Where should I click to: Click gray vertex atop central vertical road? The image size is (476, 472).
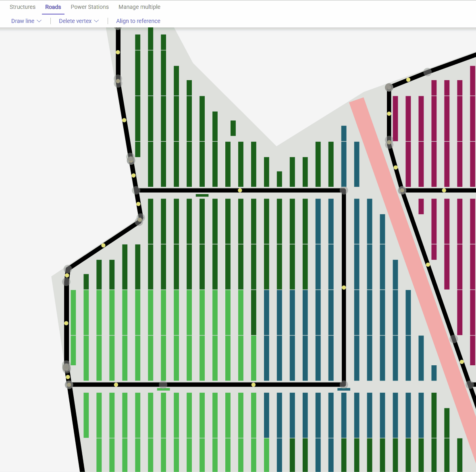coord(344,190)
